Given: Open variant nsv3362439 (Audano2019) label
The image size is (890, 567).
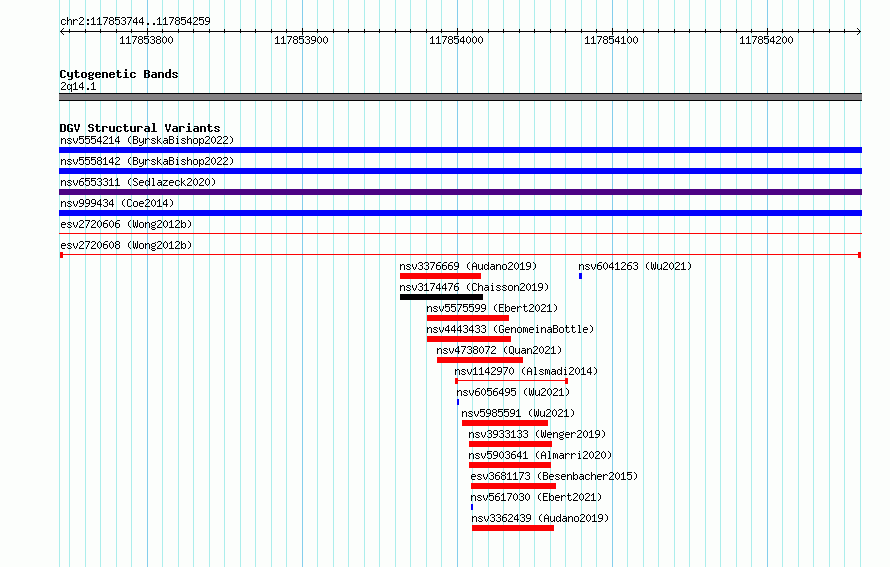Looking at the screenshot, I should [540, 518].
